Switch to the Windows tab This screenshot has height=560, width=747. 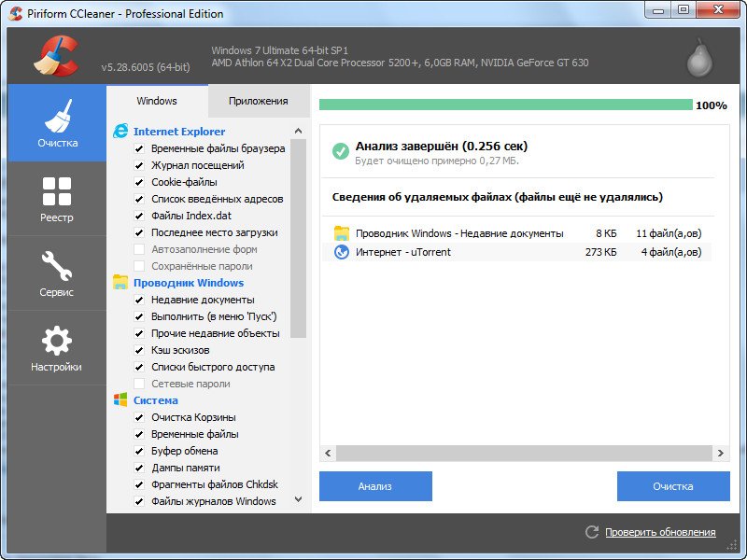pos(157,101)
